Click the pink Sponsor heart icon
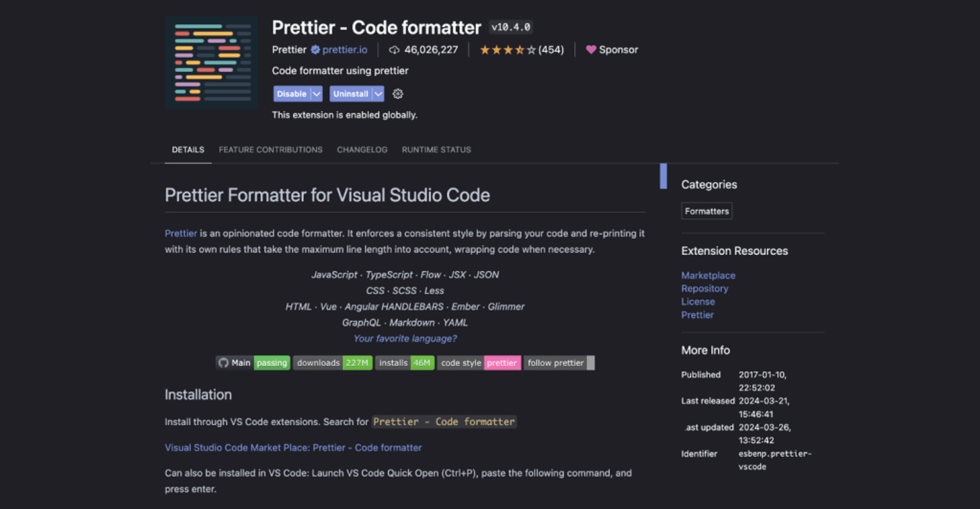 pyautogui.click(x=591, y=49)
